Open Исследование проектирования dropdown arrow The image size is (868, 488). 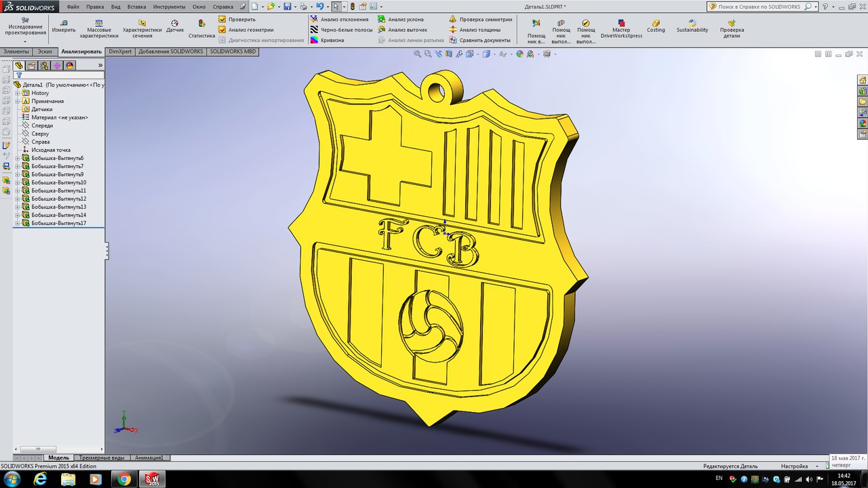tap(25, 42)
